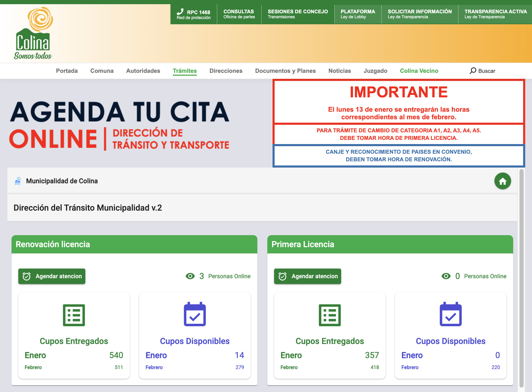This screenshot has height=392, width=532.
Task: Open the Trámites menu item
Action: pyautogui.click(x=185, y=71)
